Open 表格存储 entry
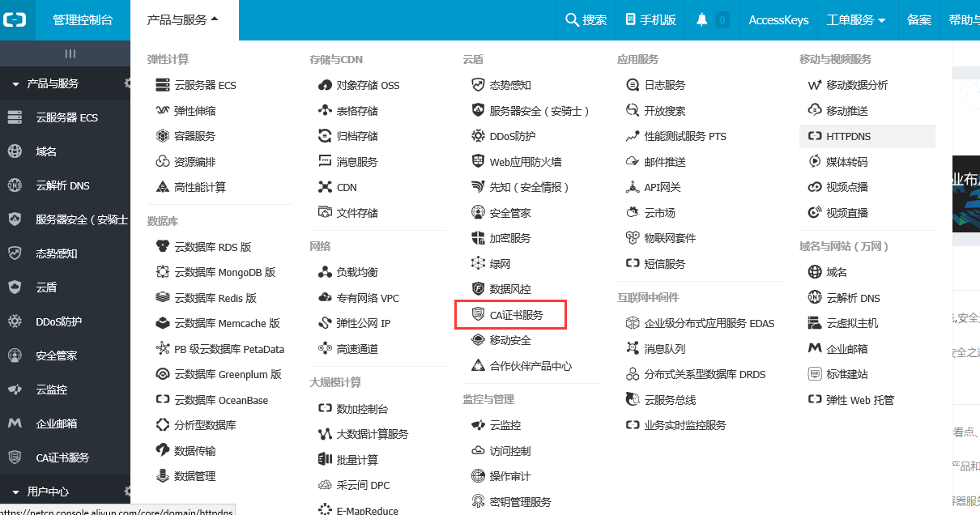Image resolution: width=980 pixels, height=515 pixels. tap(357, 111)
